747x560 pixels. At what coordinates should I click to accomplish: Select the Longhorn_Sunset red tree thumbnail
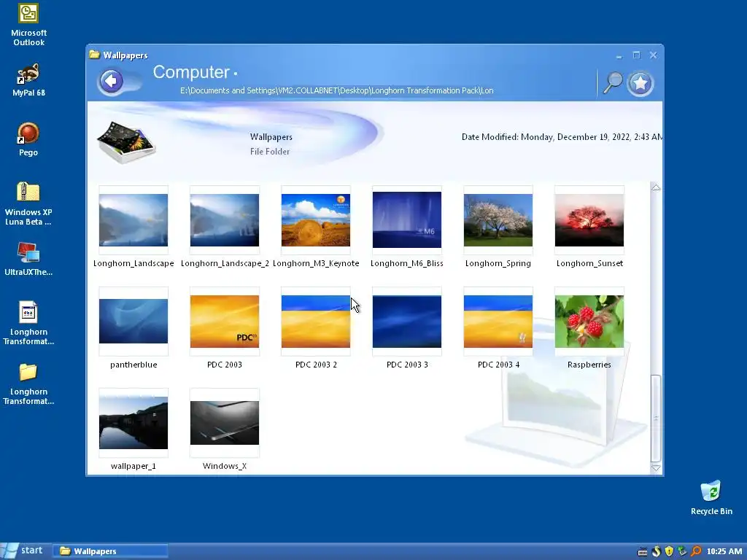pos(589,220)
